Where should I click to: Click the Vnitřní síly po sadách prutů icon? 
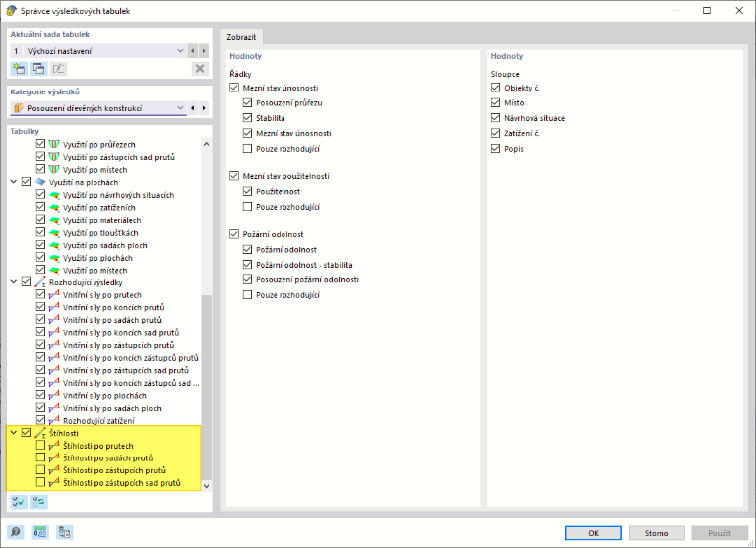pyautogui.click(x=54, y=320)
